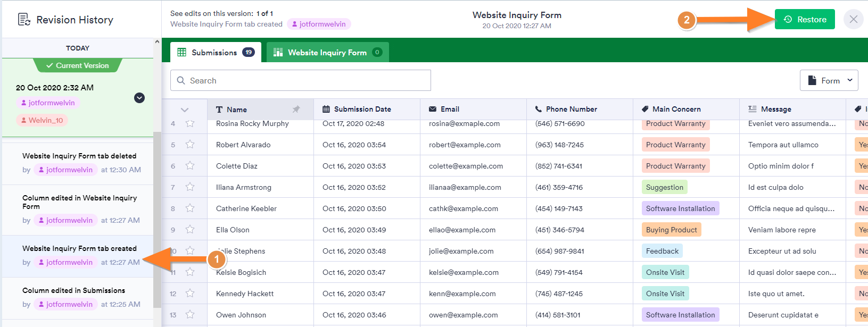This screenshot has height=327, width=868.
Task: Open the row selection chevron in header
Action: click(185, 110)
